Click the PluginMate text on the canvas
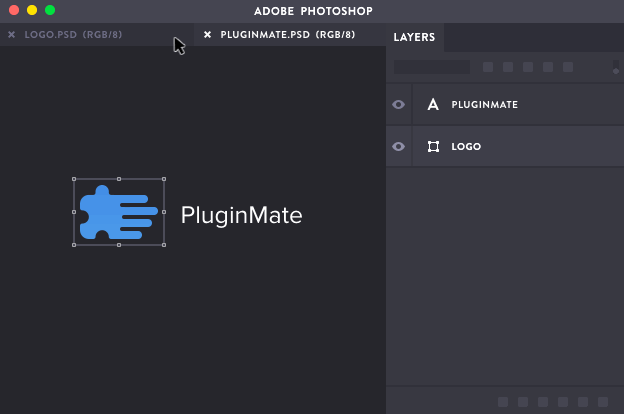Image resolution: width=624 pixels, height=414 pixels. 241,215
